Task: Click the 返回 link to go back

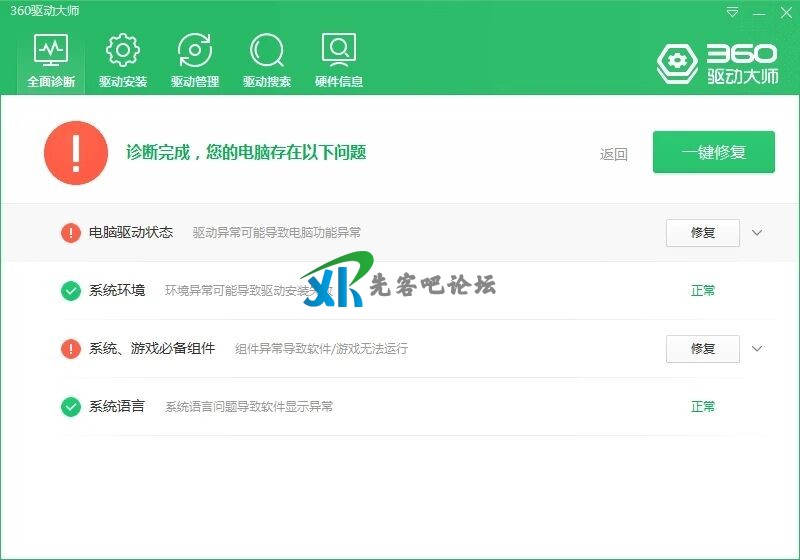Action: (x=614, y=154)
